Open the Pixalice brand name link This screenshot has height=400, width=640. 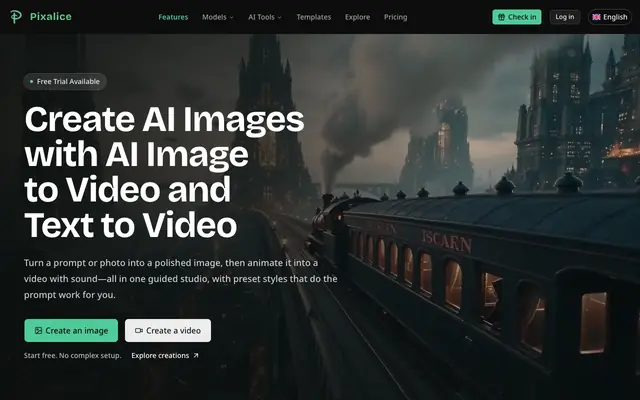coord(51,17)
